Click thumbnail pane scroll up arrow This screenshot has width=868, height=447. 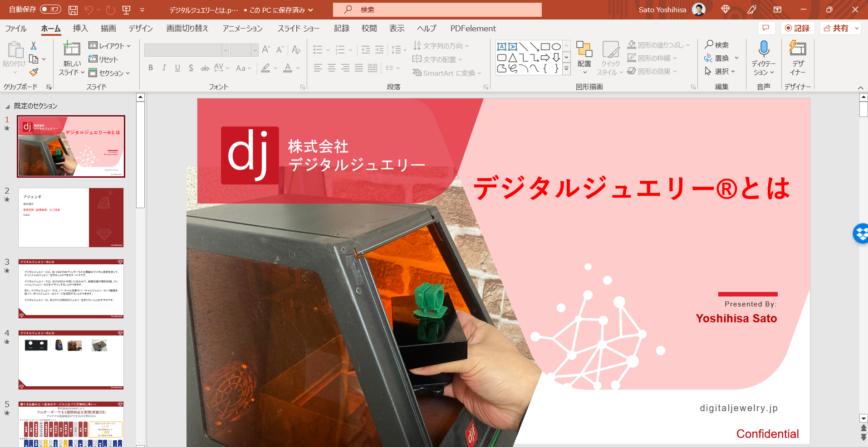click(140, 97)
